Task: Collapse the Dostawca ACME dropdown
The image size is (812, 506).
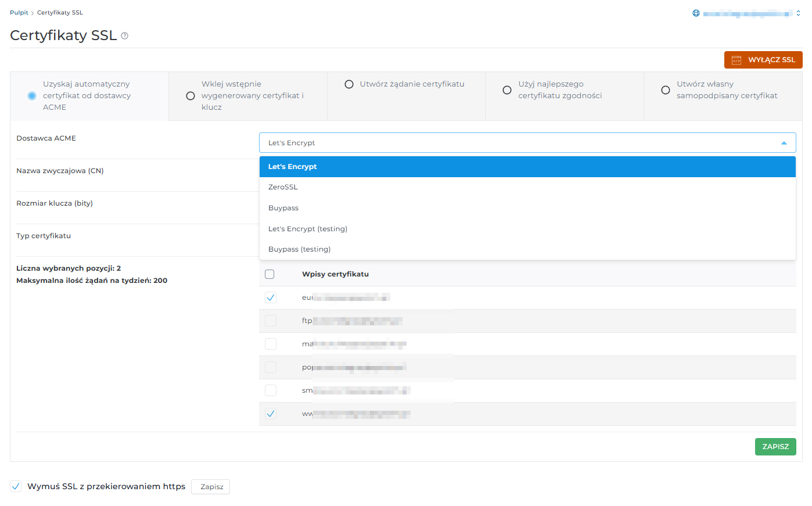Action: (783, 142)
